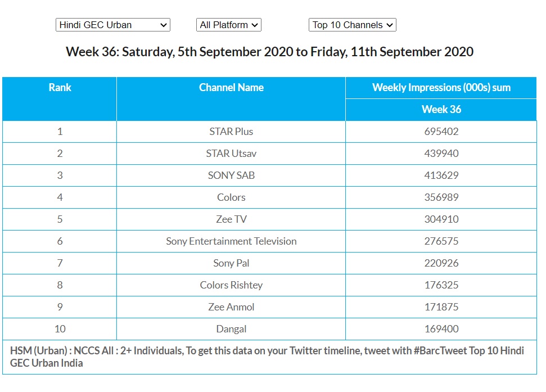Click the Zee Anmol channel name
Screen dimensions: 546x392
pyautogui.click(x=231, y=307)
